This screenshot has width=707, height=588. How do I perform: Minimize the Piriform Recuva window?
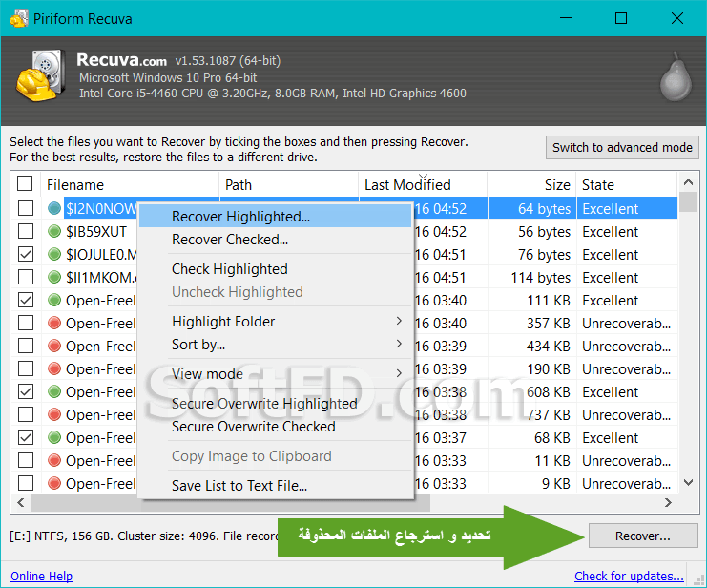566,18
